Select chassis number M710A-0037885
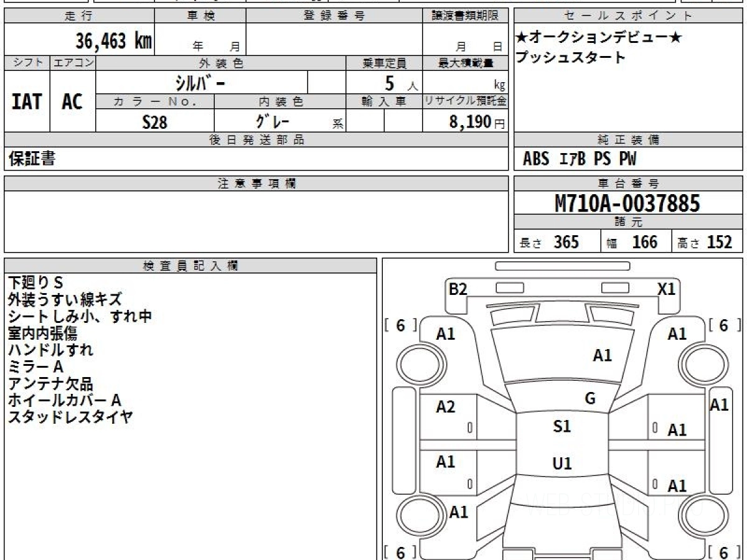Screen dimensions: 747x560 click(x=627, y=203)
